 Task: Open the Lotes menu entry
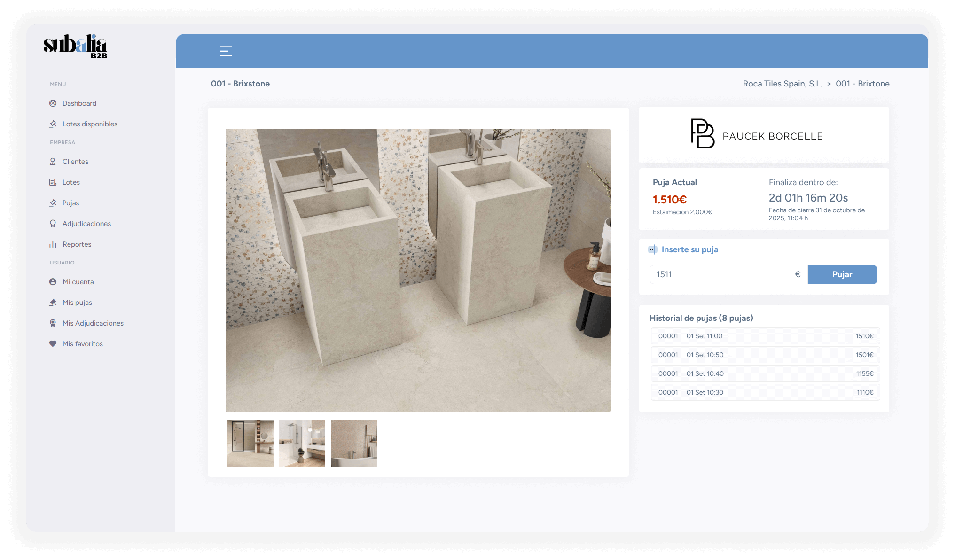[71, 182]
